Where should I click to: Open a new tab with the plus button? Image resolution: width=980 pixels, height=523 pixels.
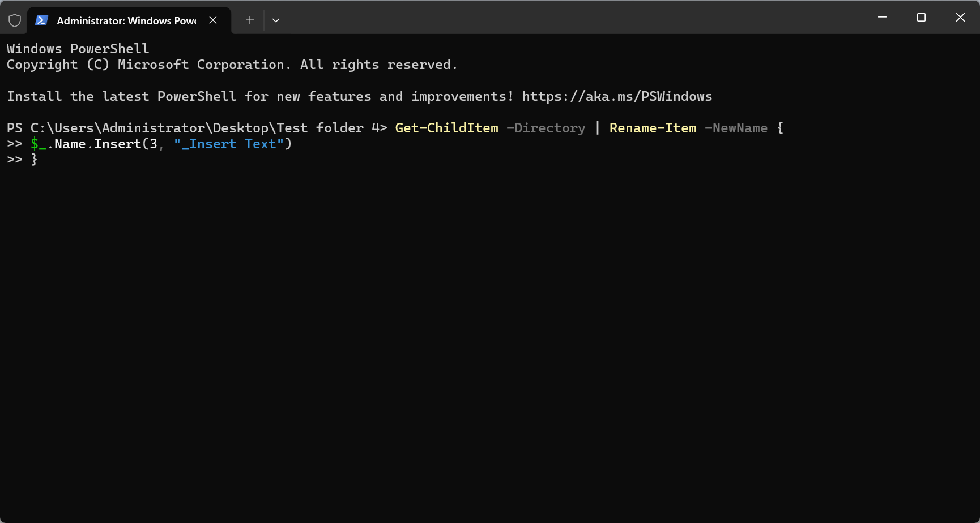250,20
